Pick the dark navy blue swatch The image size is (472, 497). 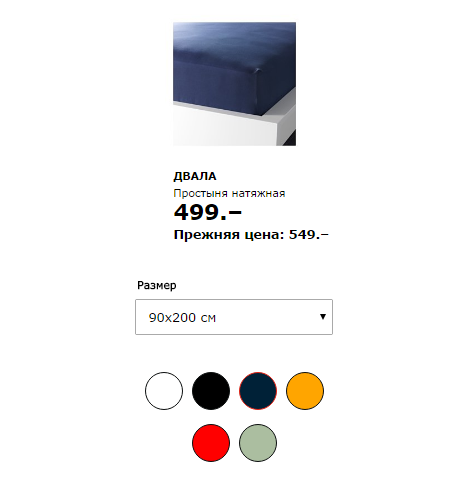pyautogui.click(x=258, y=391)
